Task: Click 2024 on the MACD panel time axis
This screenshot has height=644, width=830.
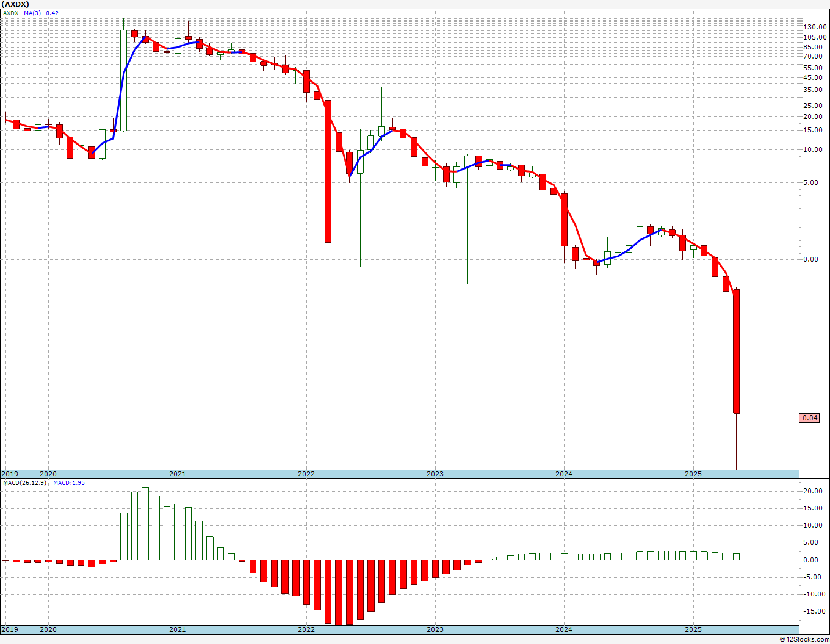Action: click(x=563, y=629)
